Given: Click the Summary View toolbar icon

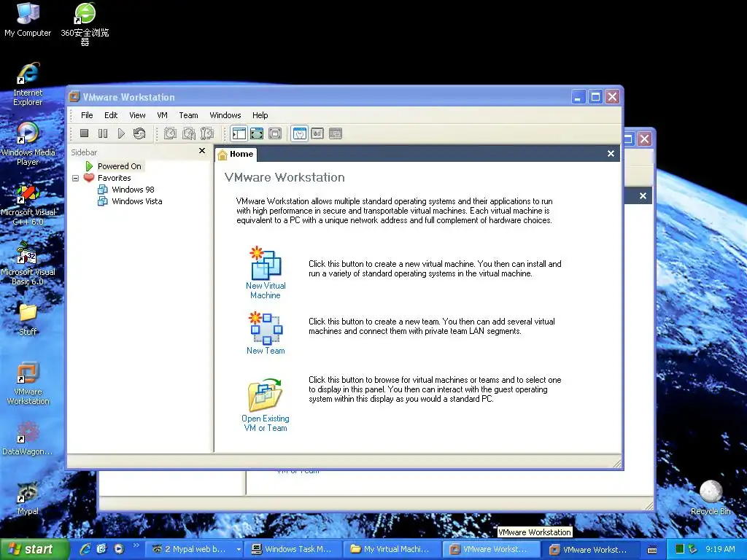Looking at the screenshot, I should [299, 134].
